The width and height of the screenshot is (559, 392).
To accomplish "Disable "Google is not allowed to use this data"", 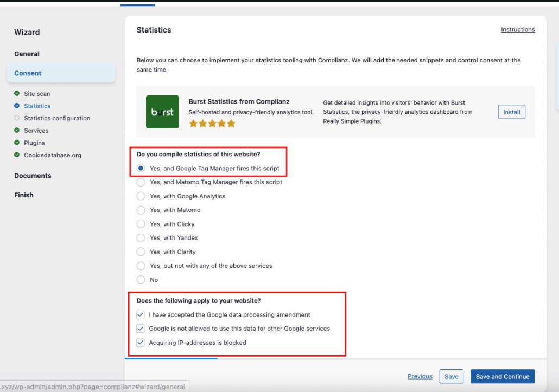I will [x=141, y=329].
